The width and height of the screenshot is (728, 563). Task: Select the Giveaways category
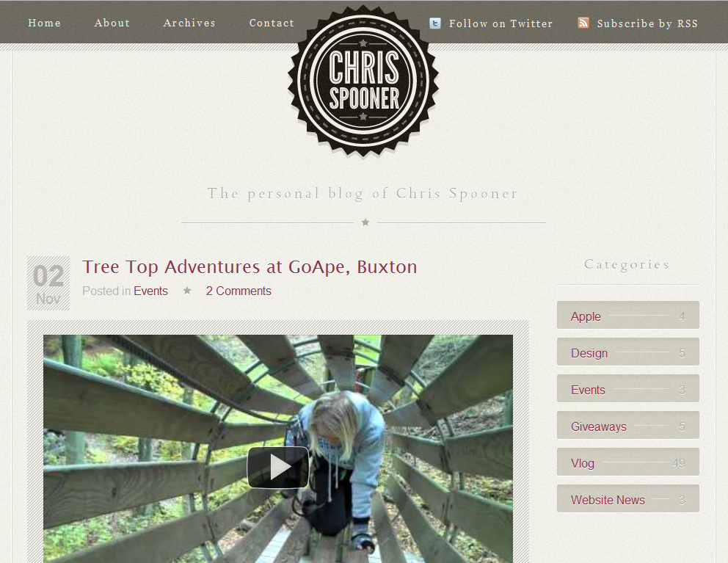(628, 425)
